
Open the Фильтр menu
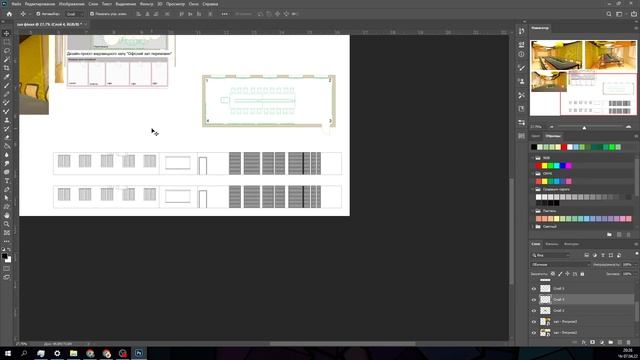click(x=146, y=4)
